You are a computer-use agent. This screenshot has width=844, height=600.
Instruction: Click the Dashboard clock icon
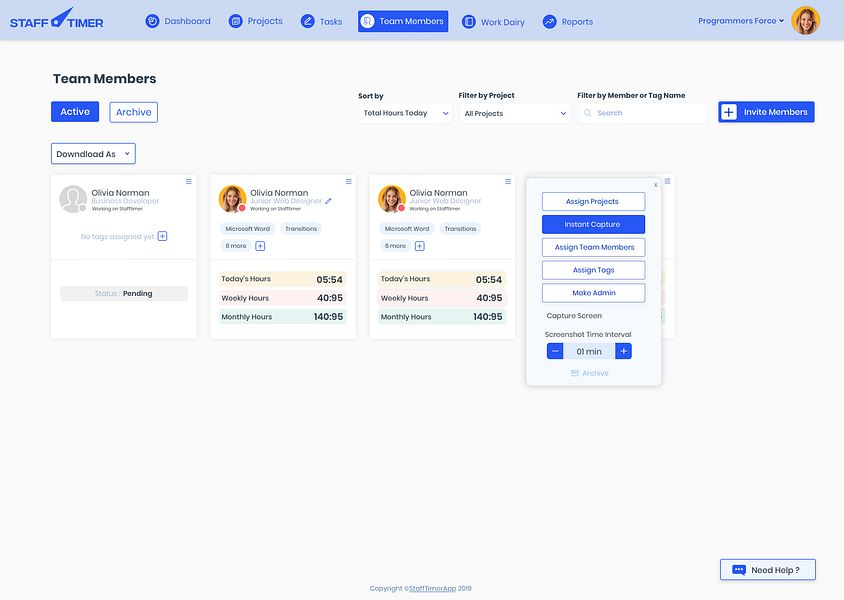152,21
